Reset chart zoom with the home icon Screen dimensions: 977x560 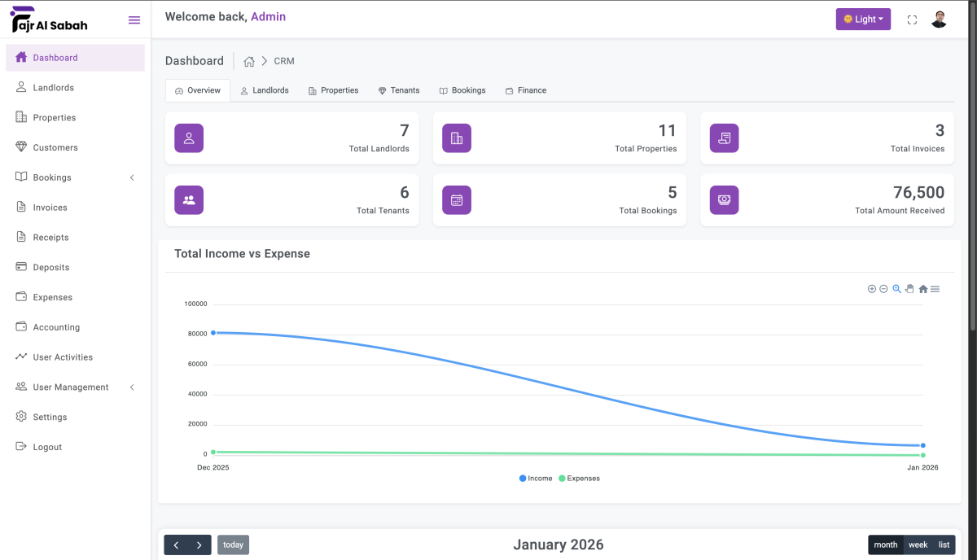tap(923, 289)
